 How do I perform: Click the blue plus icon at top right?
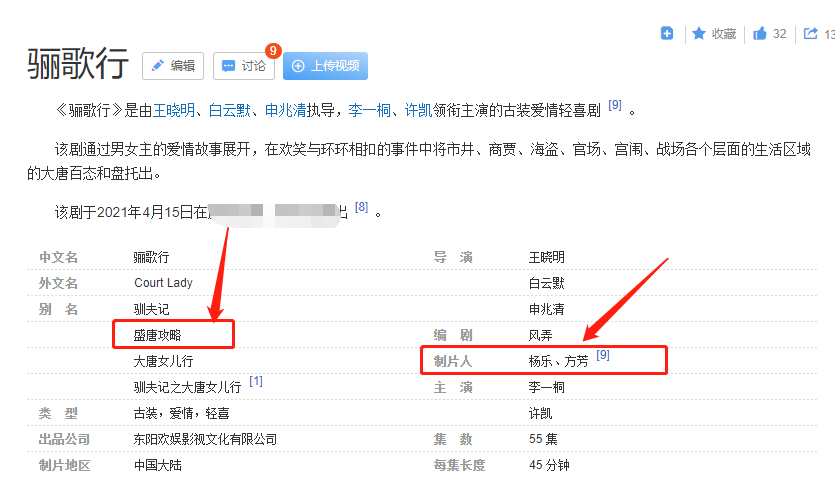click(x=667, y=33)
